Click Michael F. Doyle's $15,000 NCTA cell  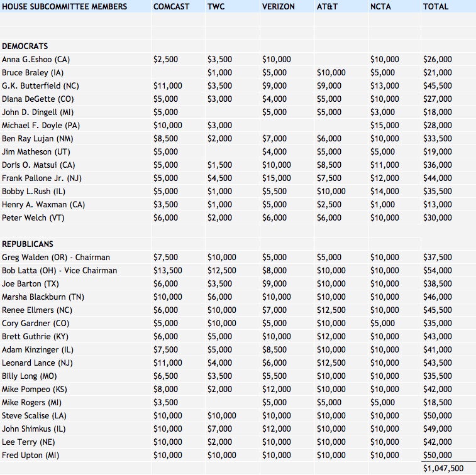[x=384, y=125]
